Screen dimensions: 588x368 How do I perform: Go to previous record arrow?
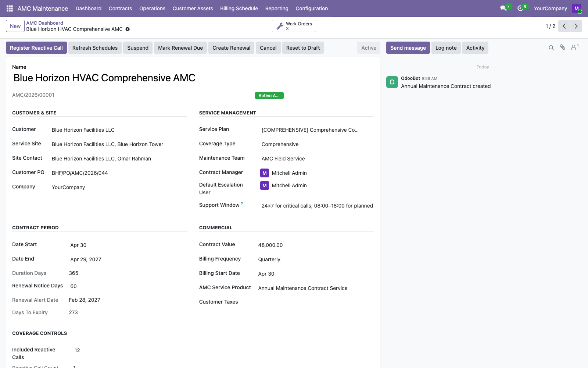point(564,26)
